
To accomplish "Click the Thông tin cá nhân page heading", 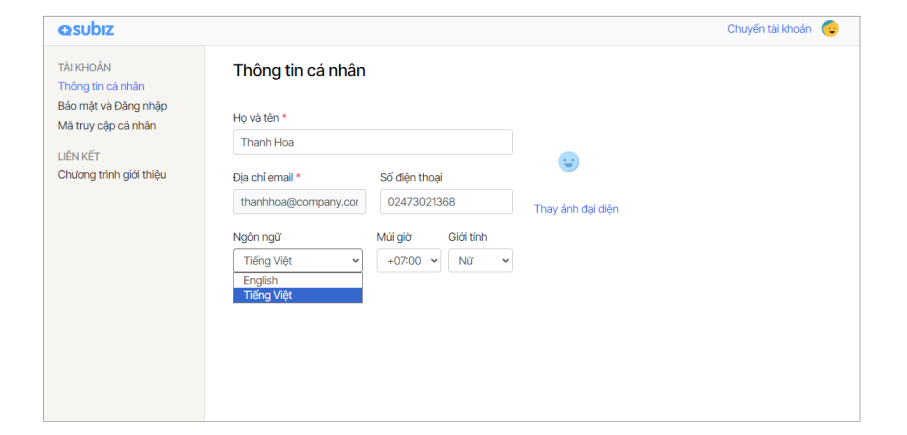I will tap(299, 71).
